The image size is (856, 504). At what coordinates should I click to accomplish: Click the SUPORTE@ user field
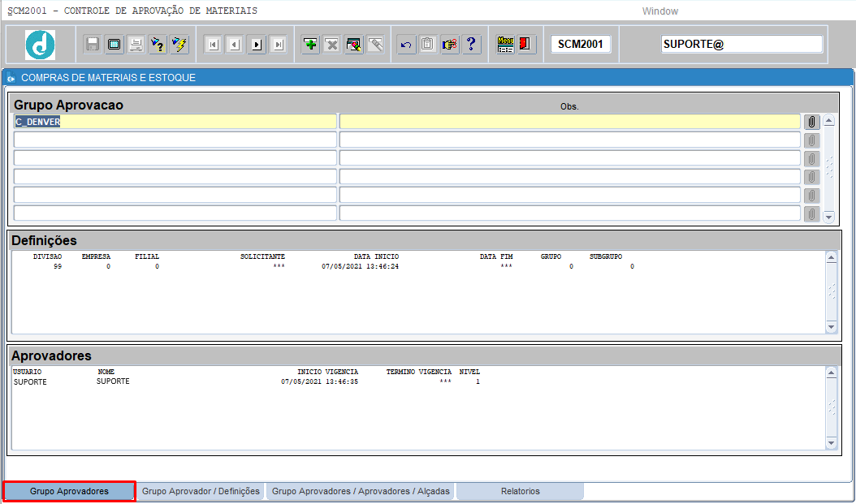coord(742,44)
